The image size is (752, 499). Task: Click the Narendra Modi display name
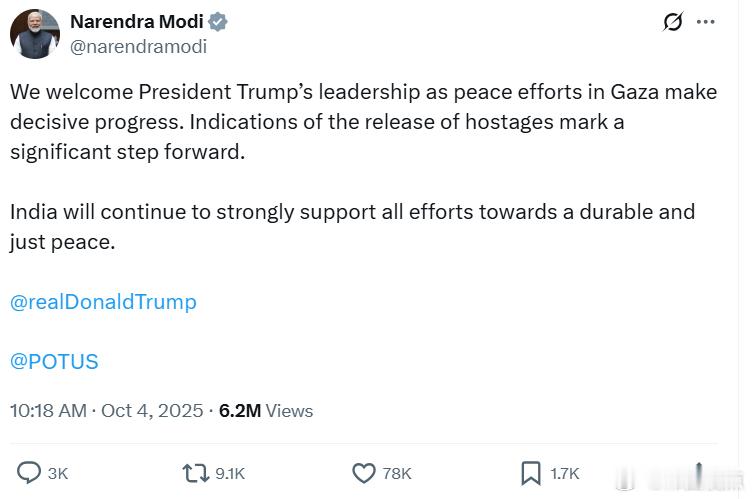point(136,22)
